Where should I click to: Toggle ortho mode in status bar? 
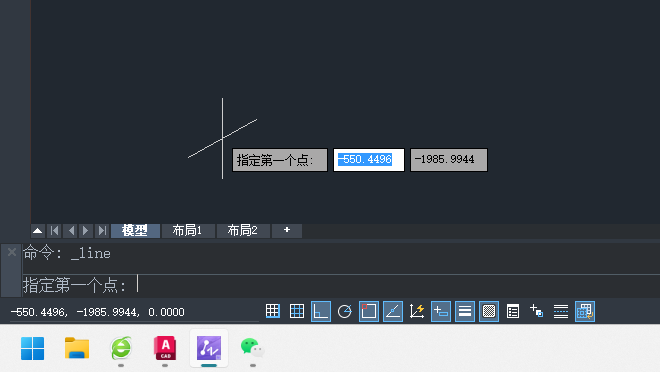click(321, 311)
